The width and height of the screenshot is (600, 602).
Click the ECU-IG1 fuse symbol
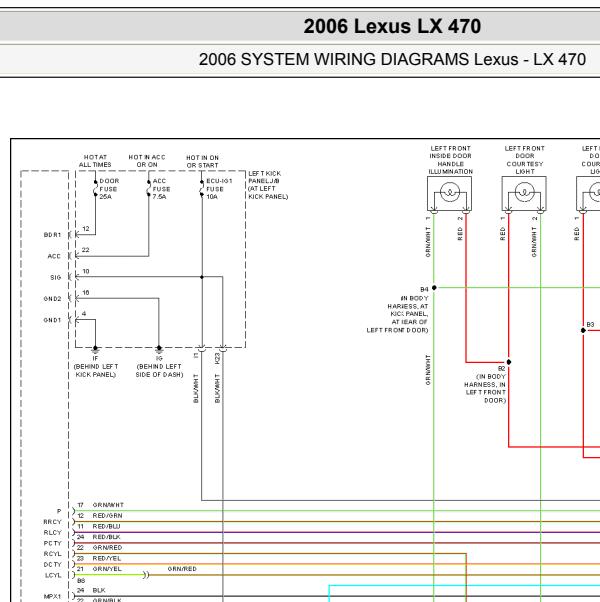click(202, 189)
